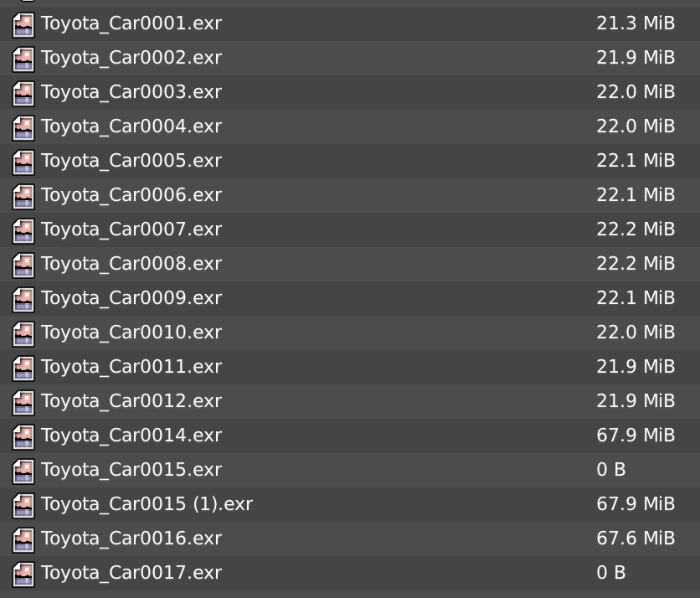700x598 pixels.
Task: Select file name Toyota_Car0012.exr
Action: click(x=131, y=402)
